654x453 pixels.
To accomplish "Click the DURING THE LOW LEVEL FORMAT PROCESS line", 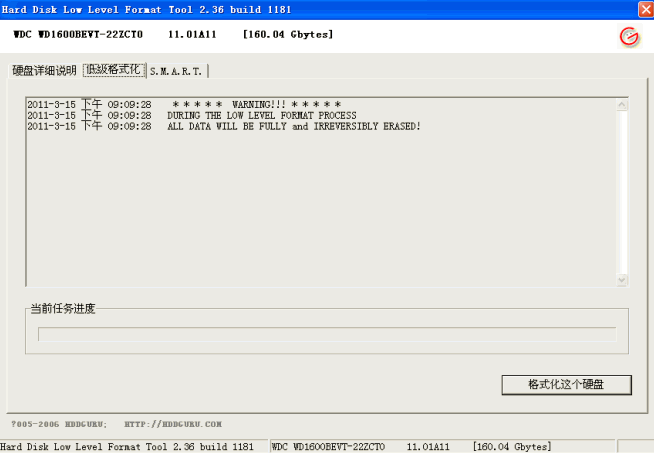I will tap(261, 115).
